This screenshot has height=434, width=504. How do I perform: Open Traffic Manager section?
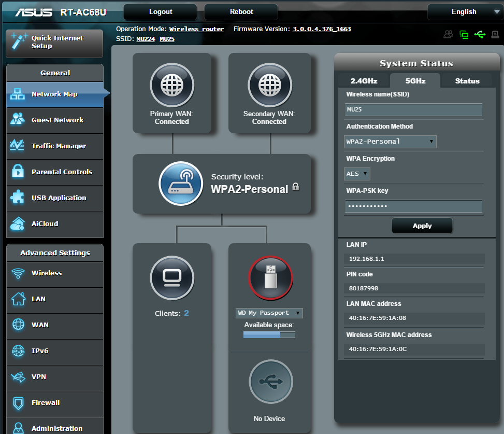click(x=54, y=146)
